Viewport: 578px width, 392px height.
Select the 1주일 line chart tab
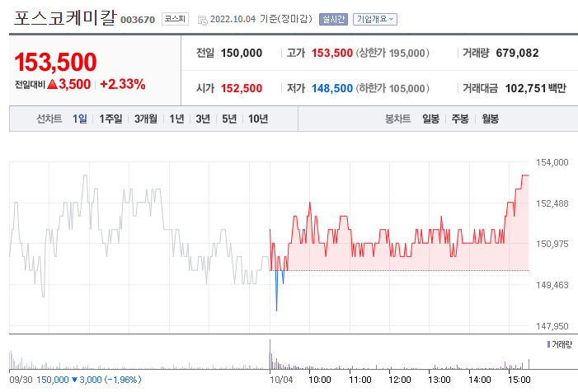click(x=110, y=119)
